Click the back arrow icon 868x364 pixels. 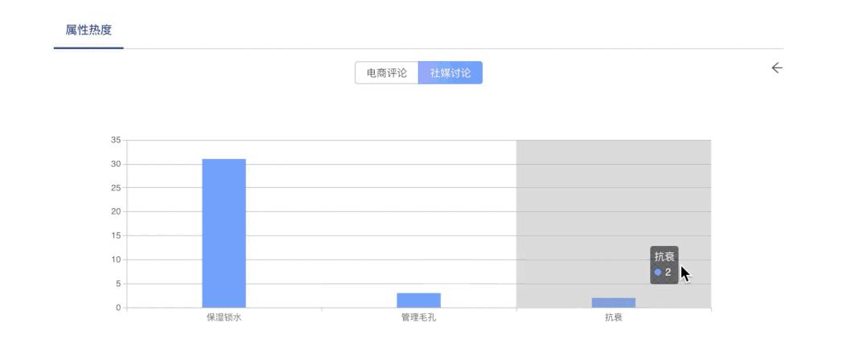776,68
